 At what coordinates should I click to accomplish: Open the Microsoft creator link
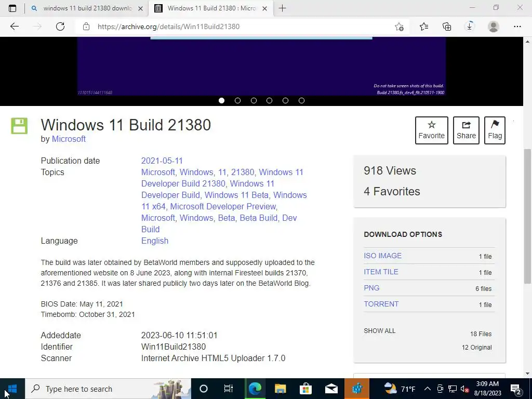69,139
